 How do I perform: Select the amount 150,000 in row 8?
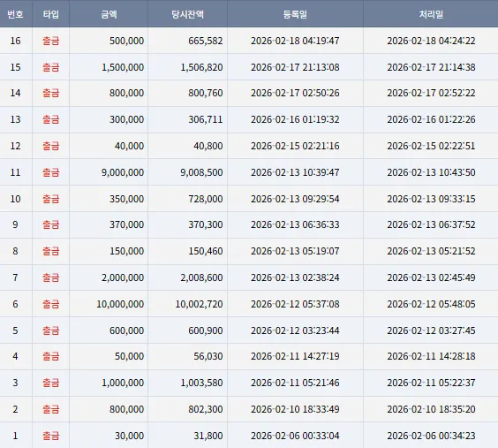[x=127, y=251]
